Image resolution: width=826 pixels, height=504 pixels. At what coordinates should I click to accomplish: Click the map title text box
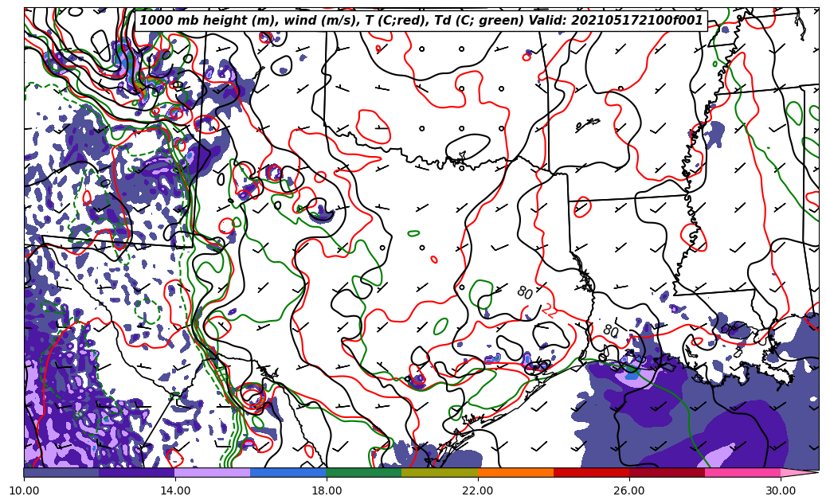coord(421,21)
